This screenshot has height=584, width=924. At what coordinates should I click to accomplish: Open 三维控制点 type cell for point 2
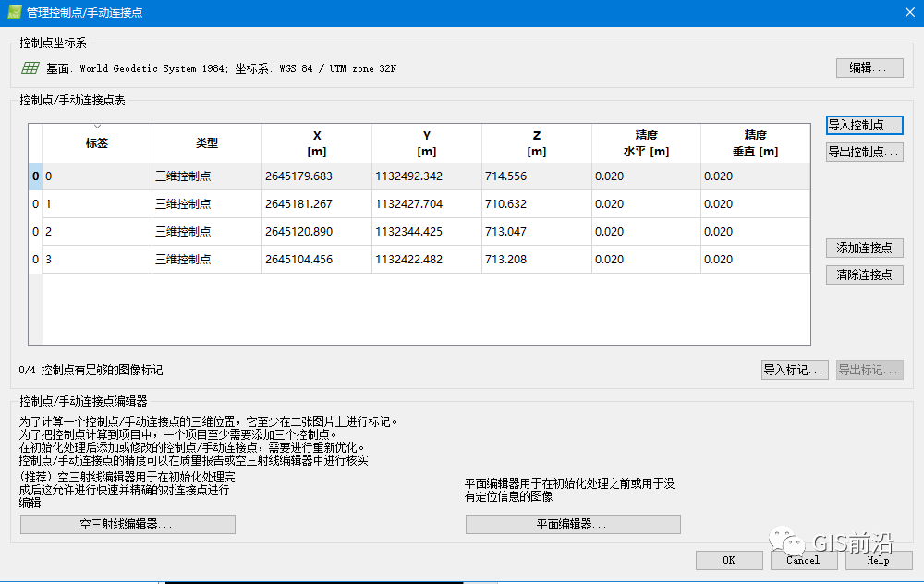(207, 232)
